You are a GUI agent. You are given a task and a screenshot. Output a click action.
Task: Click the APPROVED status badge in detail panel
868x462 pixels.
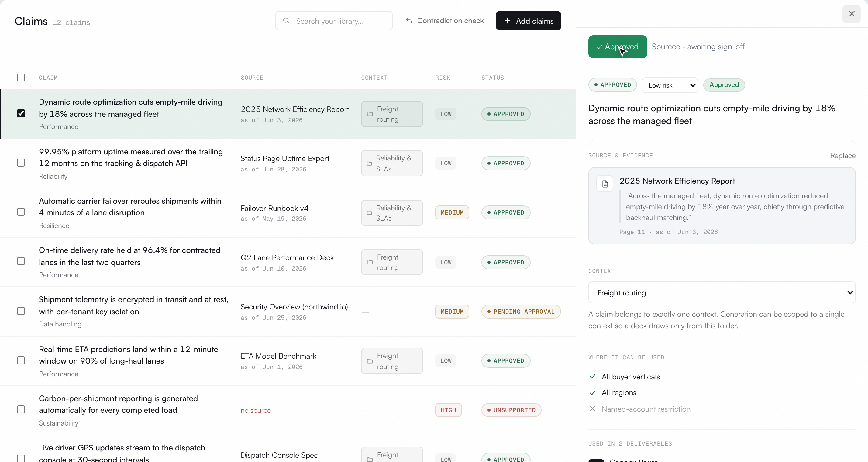(x=612, y=85)
